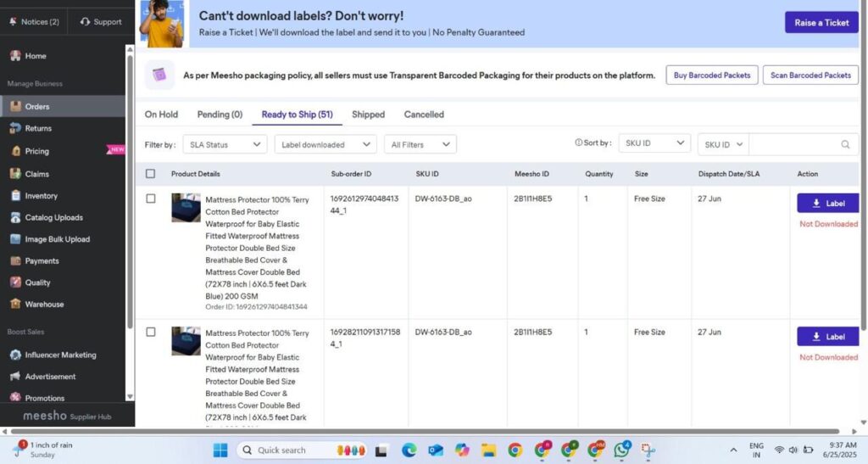Switch to the Shipped tab
868x464 pixels.
tap(368, 115)
